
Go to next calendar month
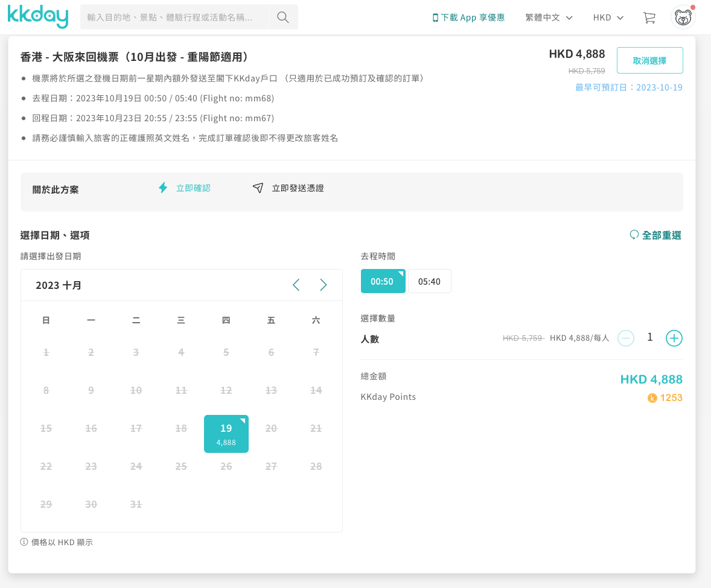[x=324, y=285]
